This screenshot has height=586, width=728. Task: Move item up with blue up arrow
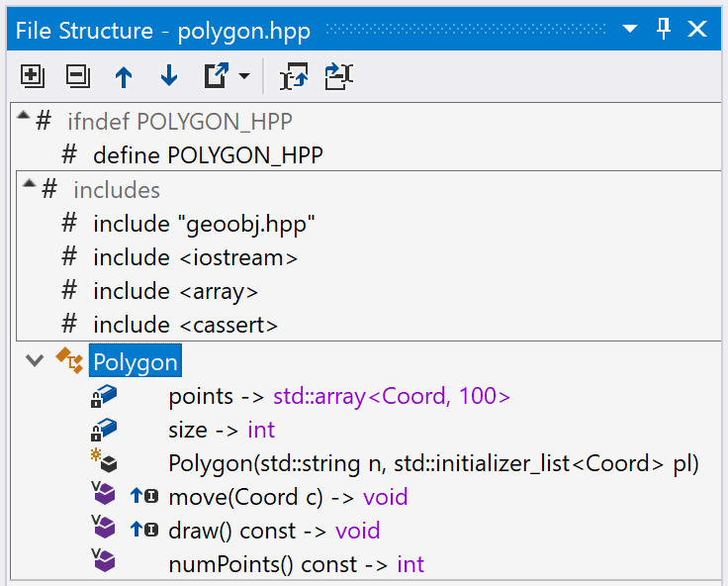pyautogui.click(x=124, y=76)
